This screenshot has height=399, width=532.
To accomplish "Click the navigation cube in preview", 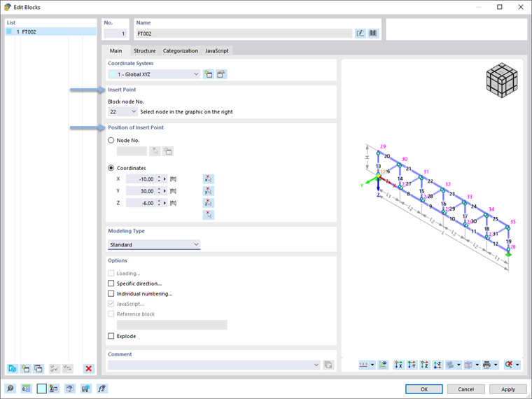I will [x=502, y=80].
